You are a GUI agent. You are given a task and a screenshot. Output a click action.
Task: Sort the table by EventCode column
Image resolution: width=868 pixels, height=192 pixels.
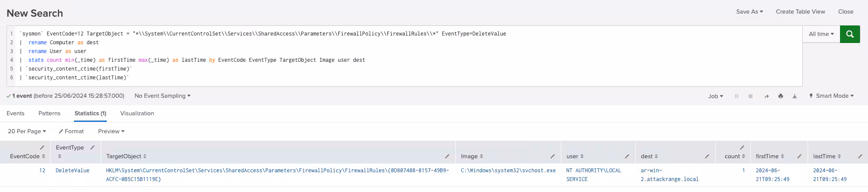coord(28,156)
